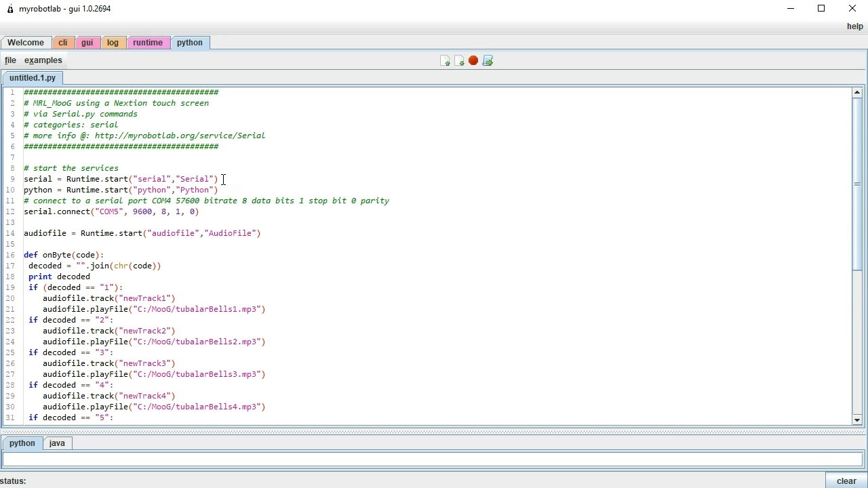
Task: Click in the console output field
Action: [433, 460]
